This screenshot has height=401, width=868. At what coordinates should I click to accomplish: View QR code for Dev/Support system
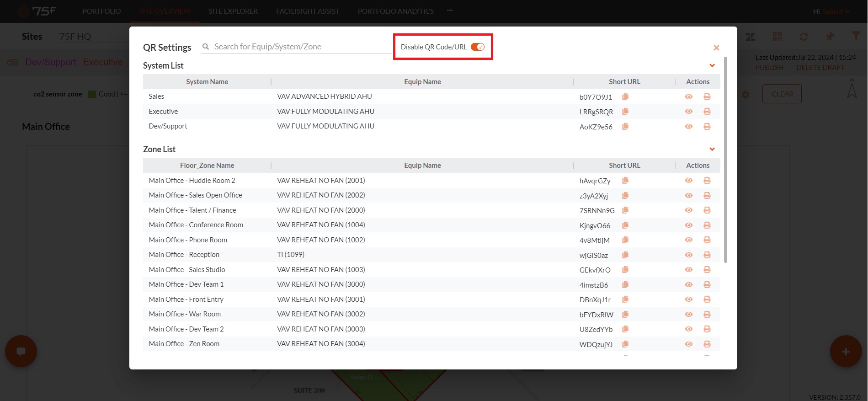689,126
